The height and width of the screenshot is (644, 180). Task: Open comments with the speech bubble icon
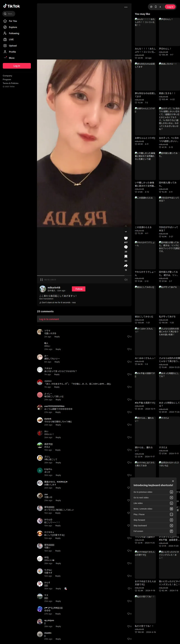pyautogui.click(x=126, y=247)
